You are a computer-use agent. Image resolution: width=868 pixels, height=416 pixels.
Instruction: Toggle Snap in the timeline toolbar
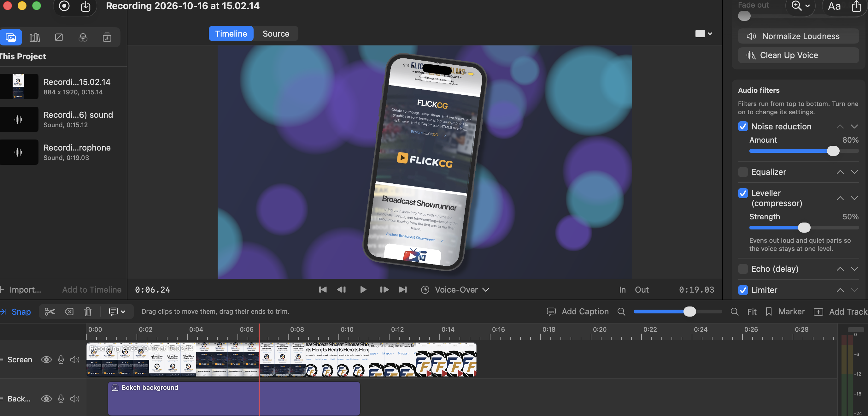click(x=16, y=312)
